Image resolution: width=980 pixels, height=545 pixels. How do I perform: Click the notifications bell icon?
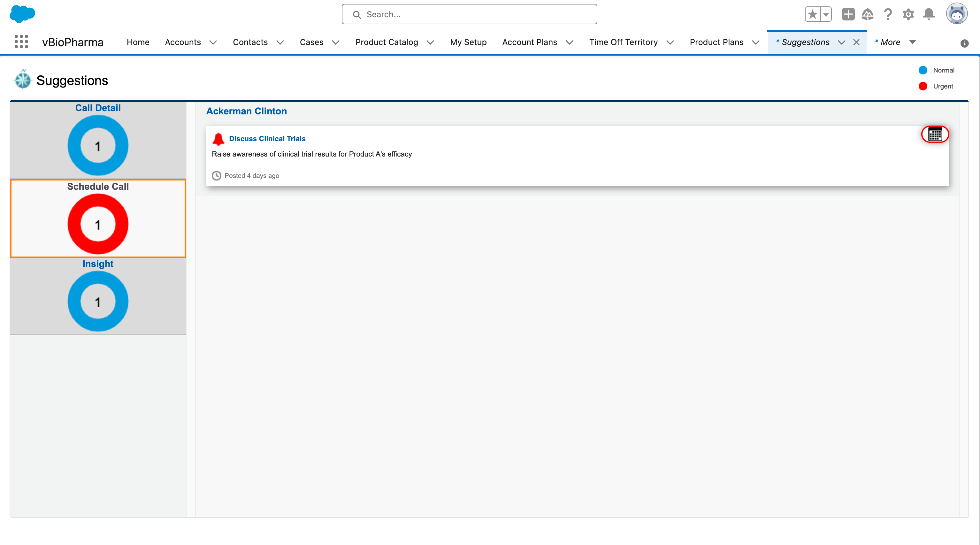(x=929, y=14)
